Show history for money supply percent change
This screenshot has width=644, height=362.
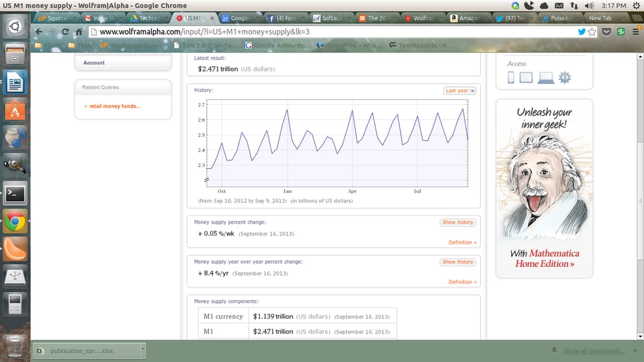point(458,222)
